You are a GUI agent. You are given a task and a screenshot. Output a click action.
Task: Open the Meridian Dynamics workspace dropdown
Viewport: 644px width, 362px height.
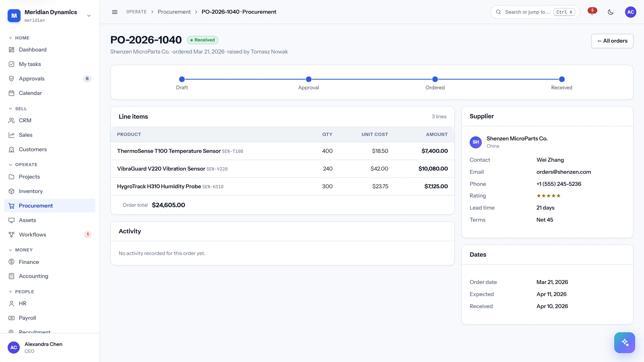[50, 16]
